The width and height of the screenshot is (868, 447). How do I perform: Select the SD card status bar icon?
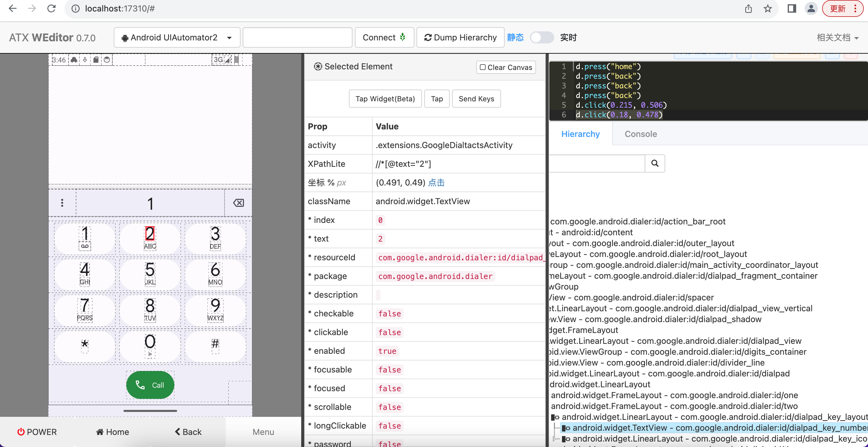pyautogui.click(x=96, y=60)
